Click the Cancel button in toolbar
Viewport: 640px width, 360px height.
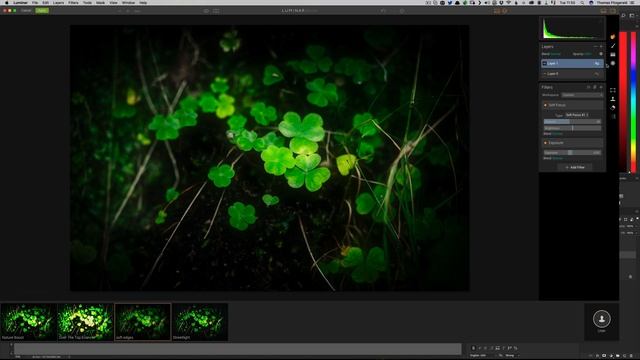[x=26, y=11]
